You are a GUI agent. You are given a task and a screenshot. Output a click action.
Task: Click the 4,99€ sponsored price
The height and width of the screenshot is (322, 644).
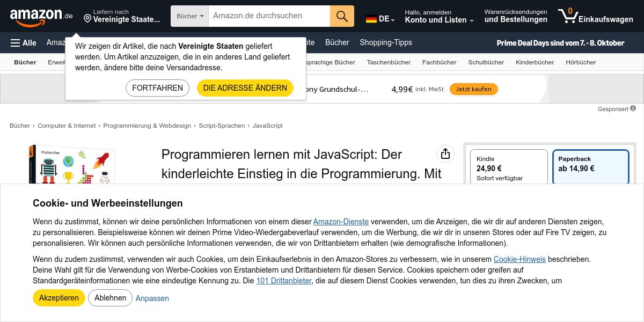(402, 89)
